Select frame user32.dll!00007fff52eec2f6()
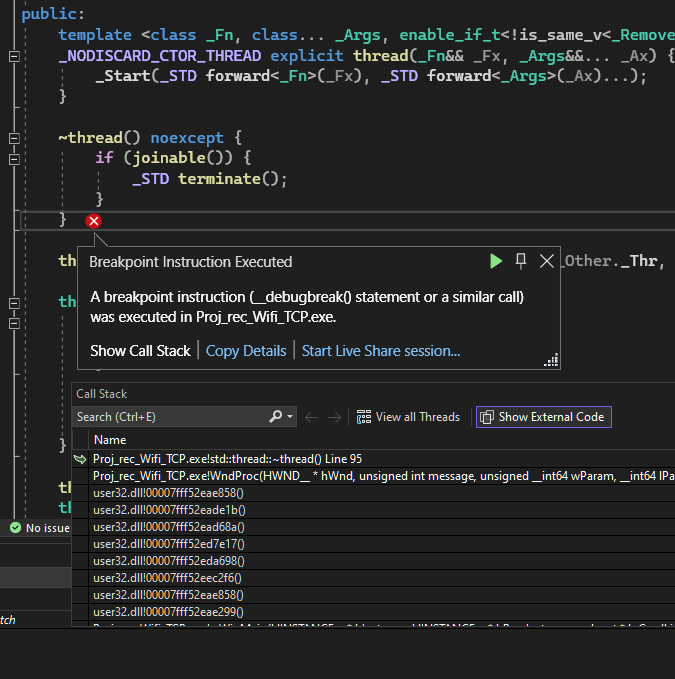 click(373, 578)
